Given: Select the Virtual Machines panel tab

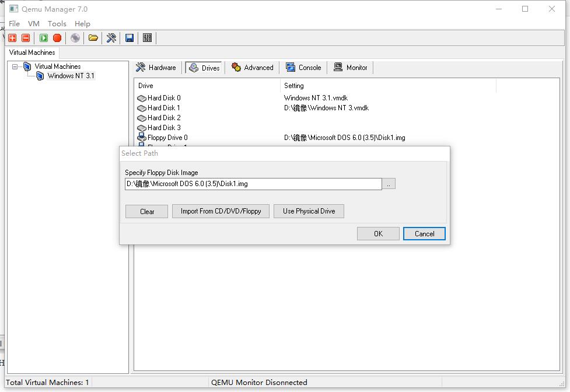Looking at the screenshot, I should [32, 52].
